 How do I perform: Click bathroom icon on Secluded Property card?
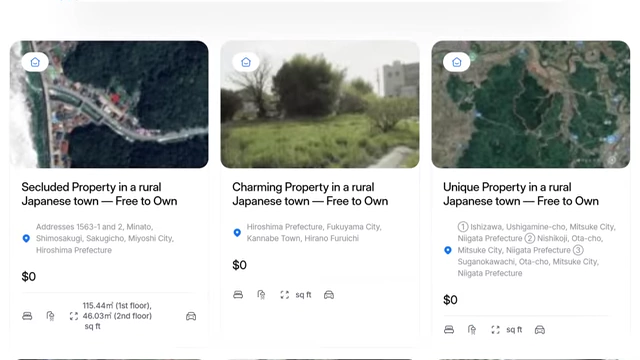(x=50, y=316)
